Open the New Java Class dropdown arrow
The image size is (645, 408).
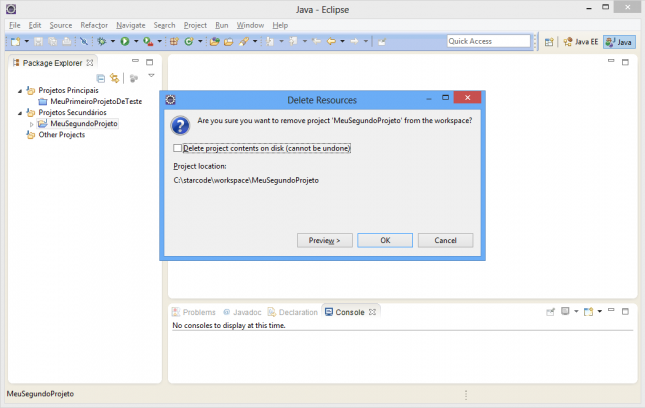point(200,42)
